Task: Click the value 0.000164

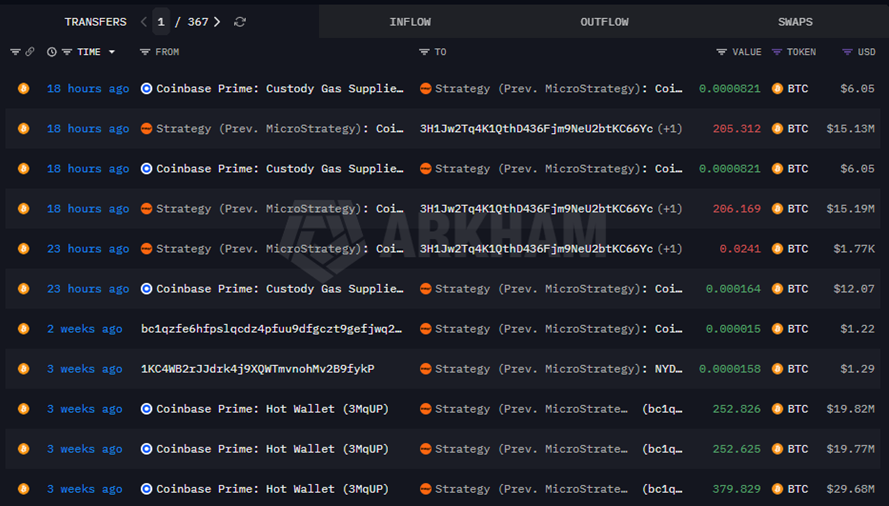Action: (733, 289)
